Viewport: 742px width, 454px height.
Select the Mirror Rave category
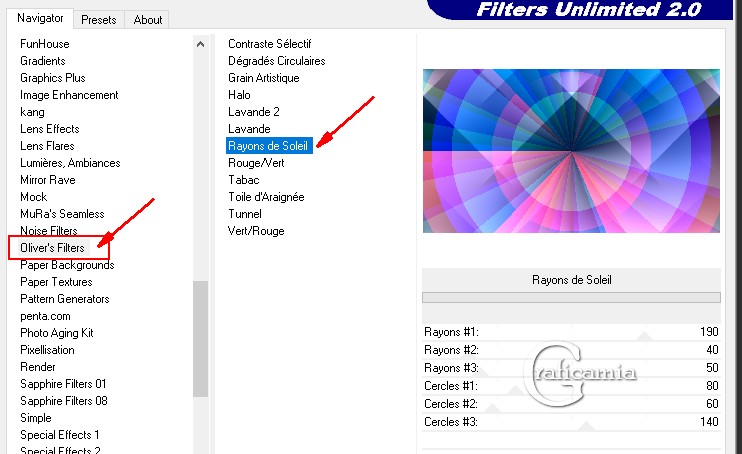coord(48,180)
